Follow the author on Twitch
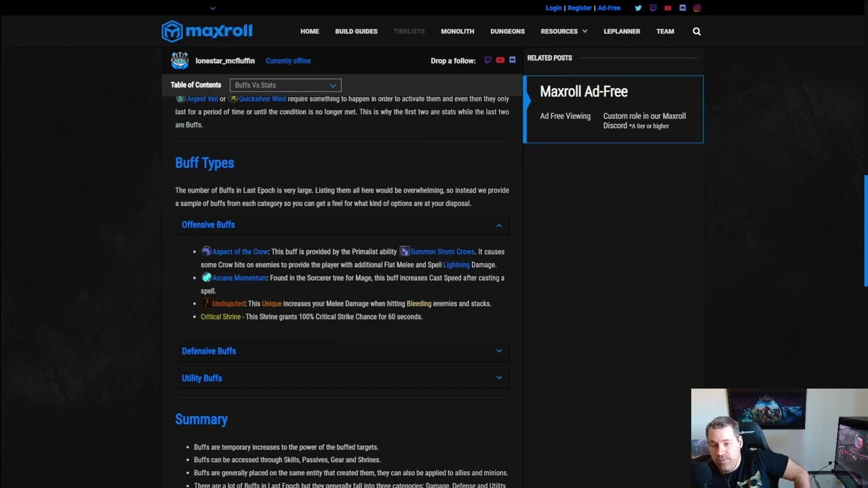The height and width of the screenshot is (488, 868). pyautogui.click(x=488, y=60)
